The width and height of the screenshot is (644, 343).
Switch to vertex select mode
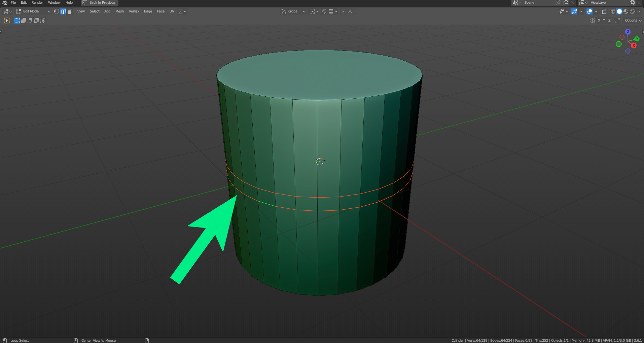(x=57, y=11)
